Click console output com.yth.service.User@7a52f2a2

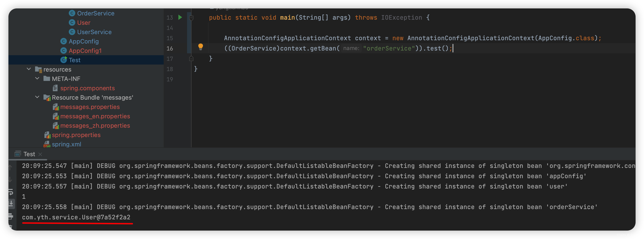(x=76, y=217)
